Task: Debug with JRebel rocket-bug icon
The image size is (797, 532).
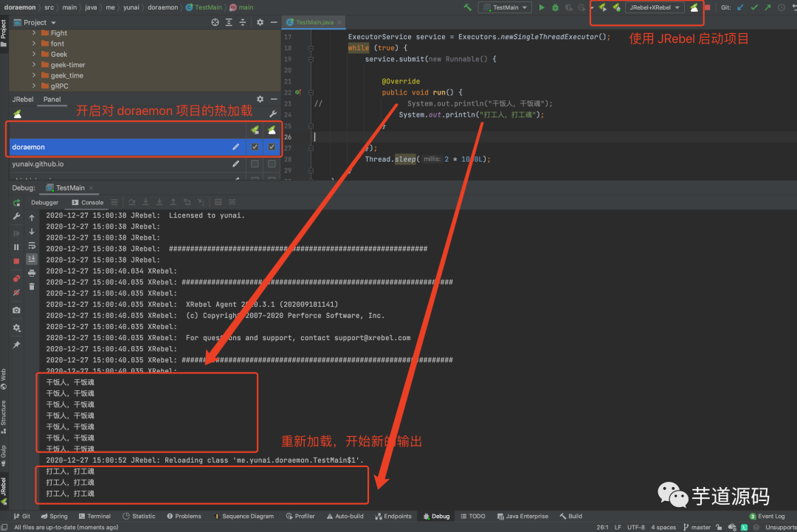Action: (x=616, y=7)
